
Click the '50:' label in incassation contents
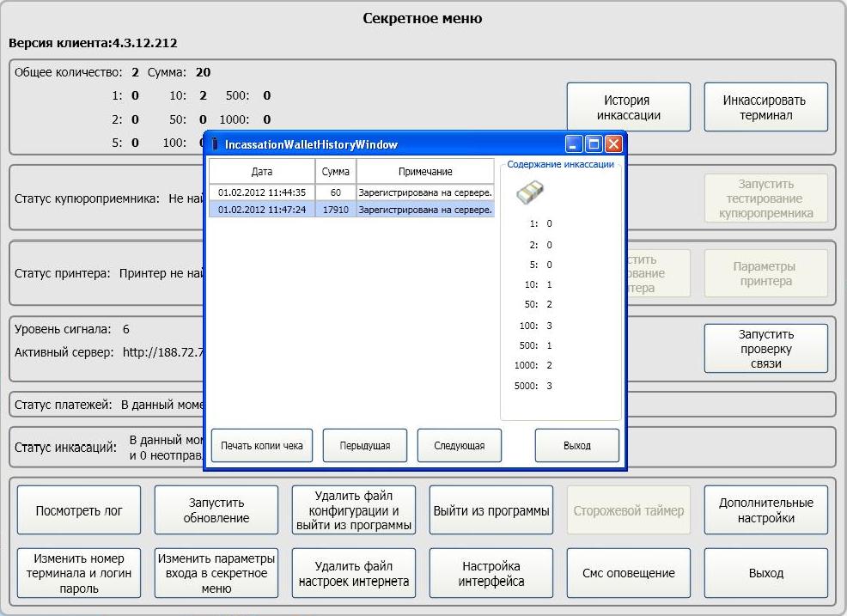coord(532,304)
